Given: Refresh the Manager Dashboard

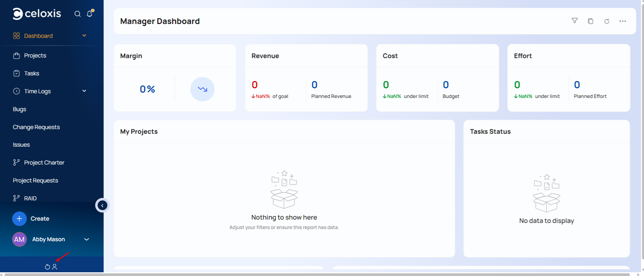Looking at the screenshot, I should (x=607, y=21).
